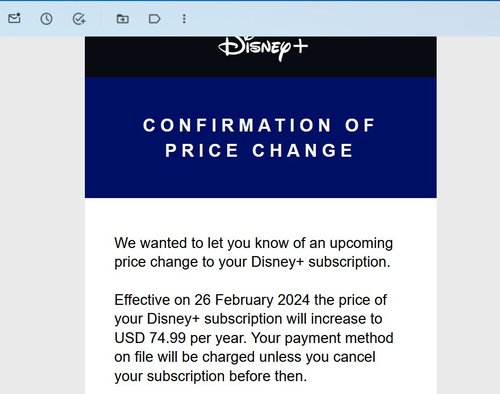The width and height of the screenshot is (500, 394).
Task: Click 'Your payment method' text
Action: pyautogui.click(x=323, y=338)
